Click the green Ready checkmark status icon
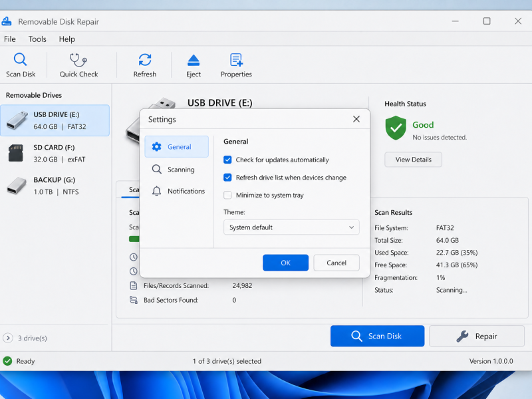Viewport: 532px width, 399px height. tap(7, 361)
